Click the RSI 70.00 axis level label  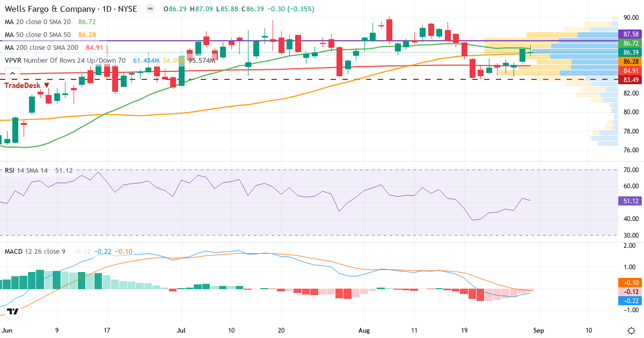(631, 170)
